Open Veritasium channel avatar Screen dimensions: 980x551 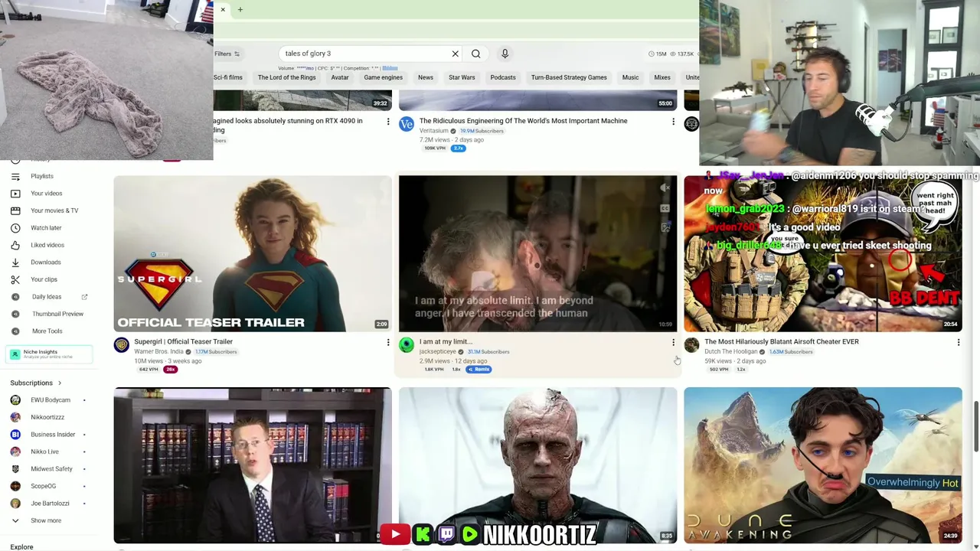coord(407,124)
